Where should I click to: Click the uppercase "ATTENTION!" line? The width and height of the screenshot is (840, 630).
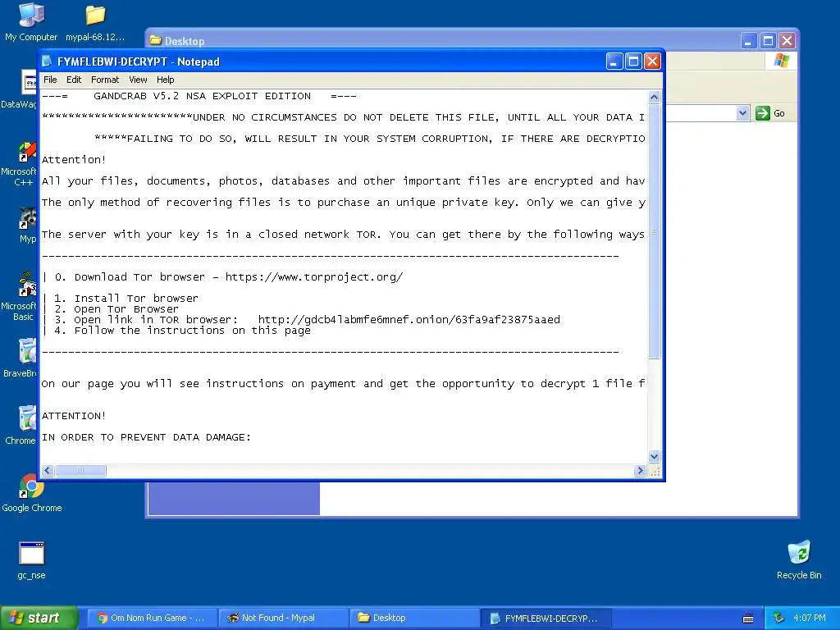point(74,416)
